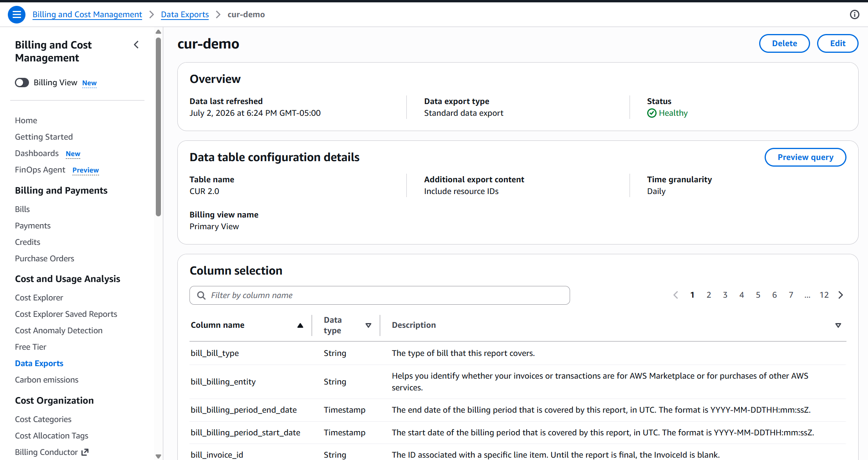Open Cost Explorer in the sidebar
The image size is (868, 460).
(x=39, y=298)
